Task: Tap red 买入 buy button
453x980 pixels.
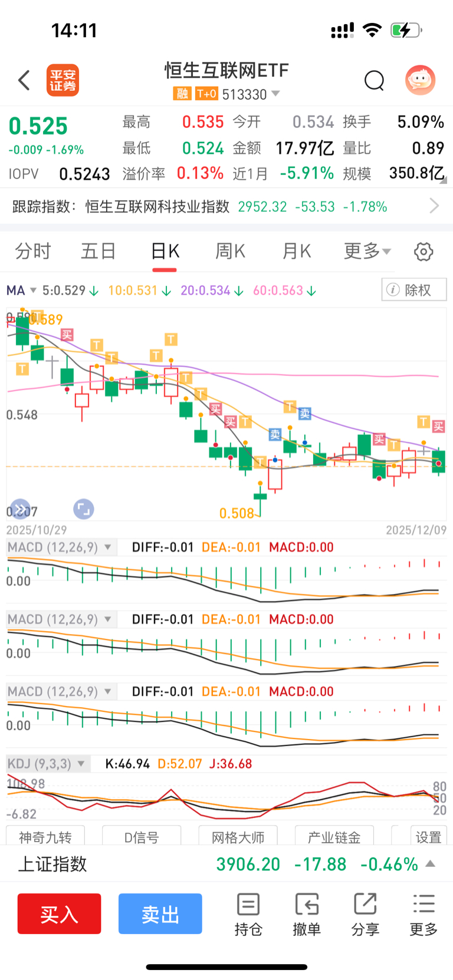Action: pos(59,913)
